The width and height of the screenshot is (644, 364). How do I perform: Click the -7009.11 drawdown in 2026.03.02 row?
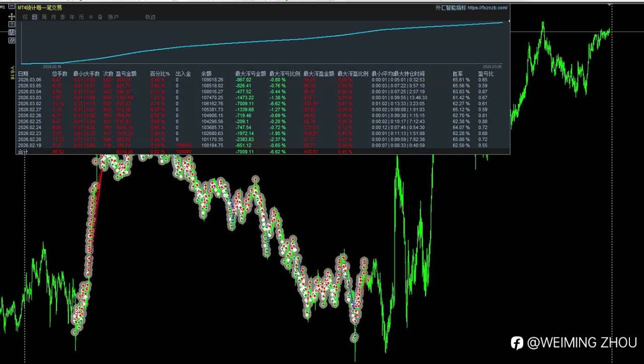coord(245,104)
